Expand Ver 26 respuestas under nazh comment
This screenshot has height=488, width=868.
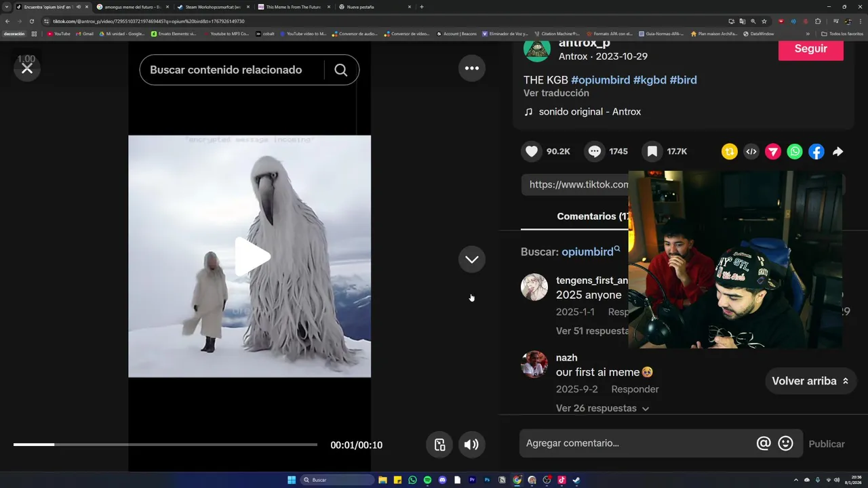pyautogui.click(x=603, y=408)
